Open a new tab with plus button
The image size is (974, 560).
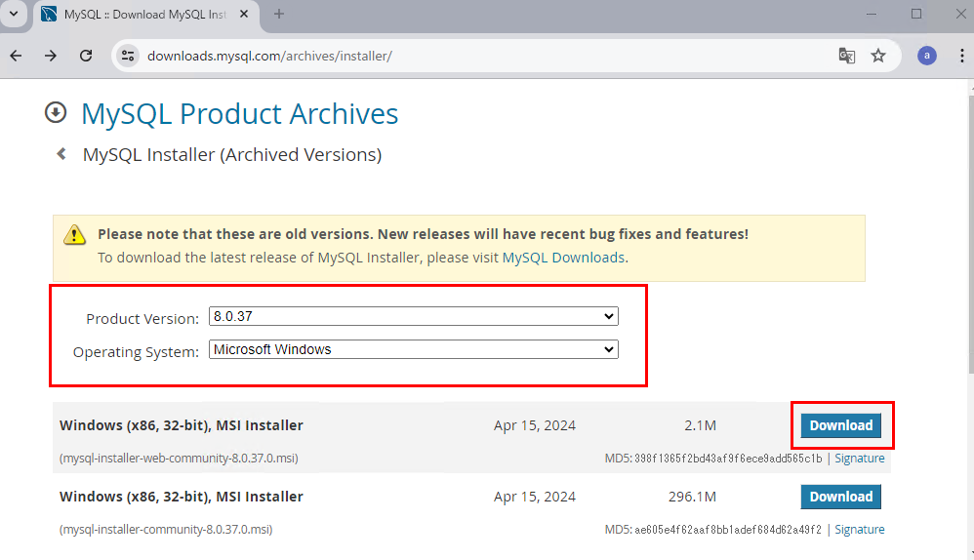(279, 14)
